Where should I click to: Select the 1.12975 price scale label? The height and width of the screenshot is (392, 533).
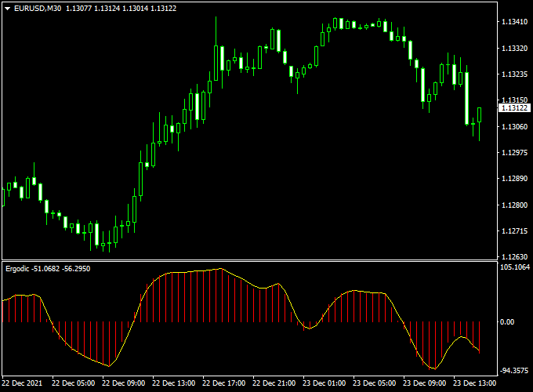(515, 152)
